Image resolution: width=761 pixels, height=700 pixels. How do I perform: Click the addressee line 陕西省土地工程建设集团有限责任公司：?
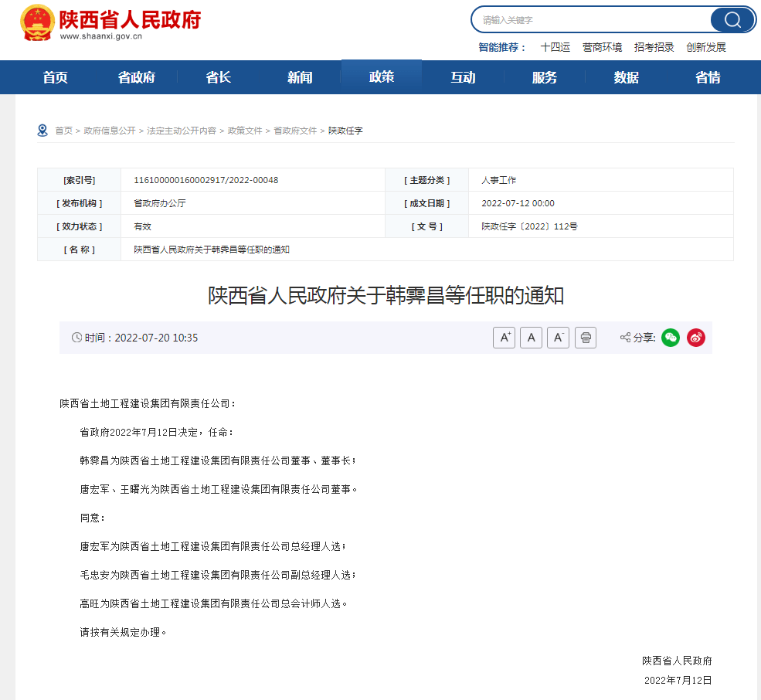148,403
